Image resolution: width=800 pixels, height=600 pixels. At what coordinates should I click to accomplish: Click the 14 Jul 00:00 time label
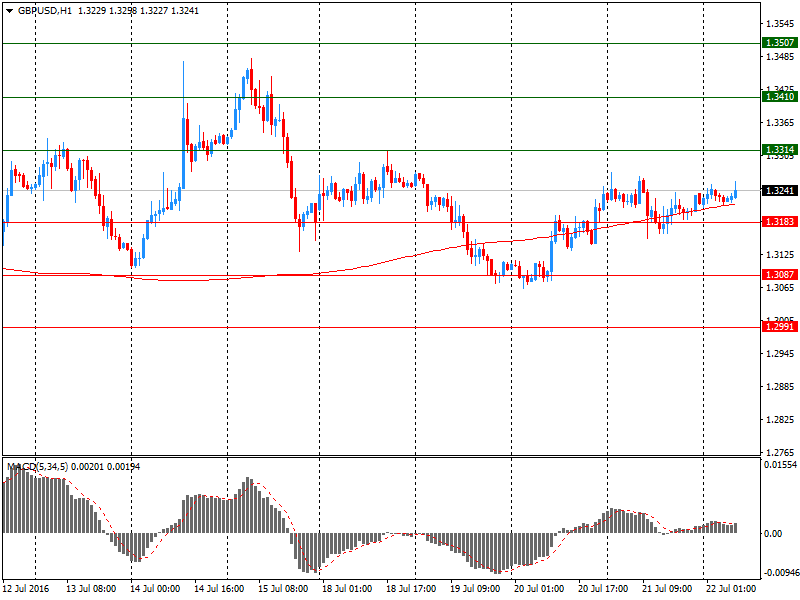tap(155, 588)
